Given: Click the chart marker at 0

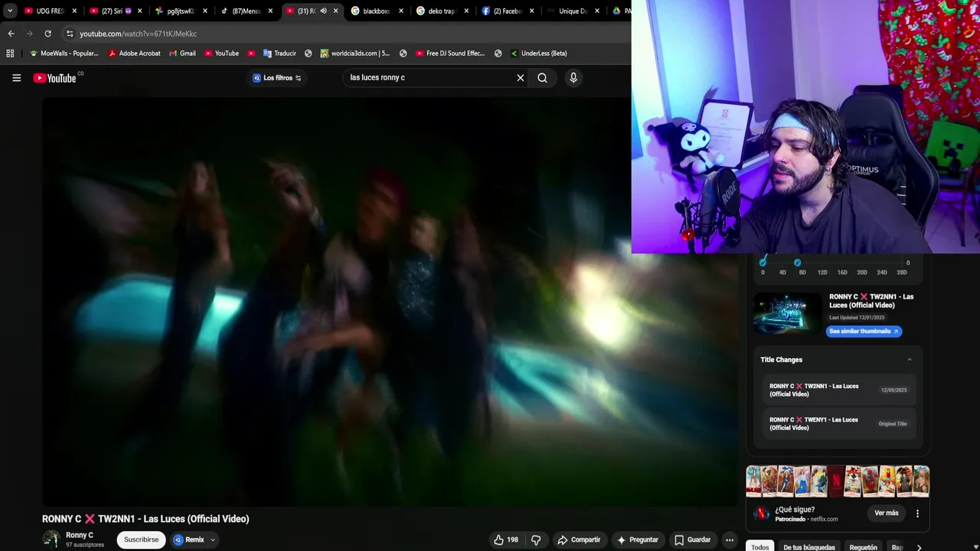Looking at the screenshot, I should tap(763, 262).
